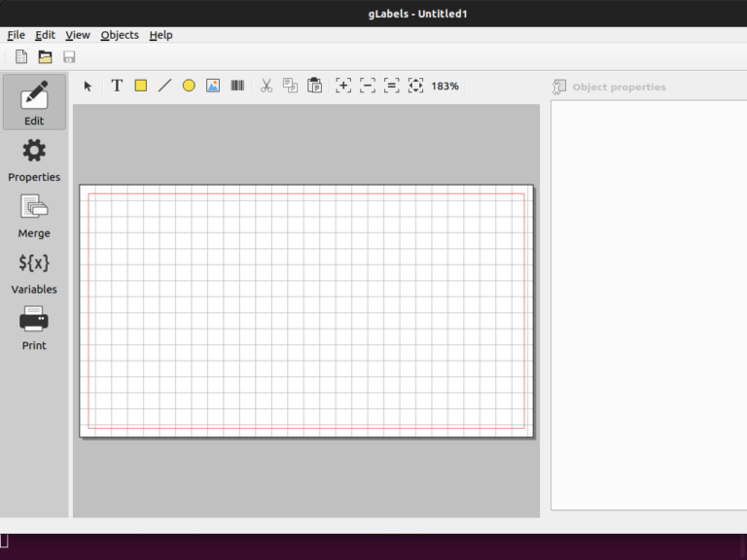Select the Ellipse shape tool

[189, 86]
